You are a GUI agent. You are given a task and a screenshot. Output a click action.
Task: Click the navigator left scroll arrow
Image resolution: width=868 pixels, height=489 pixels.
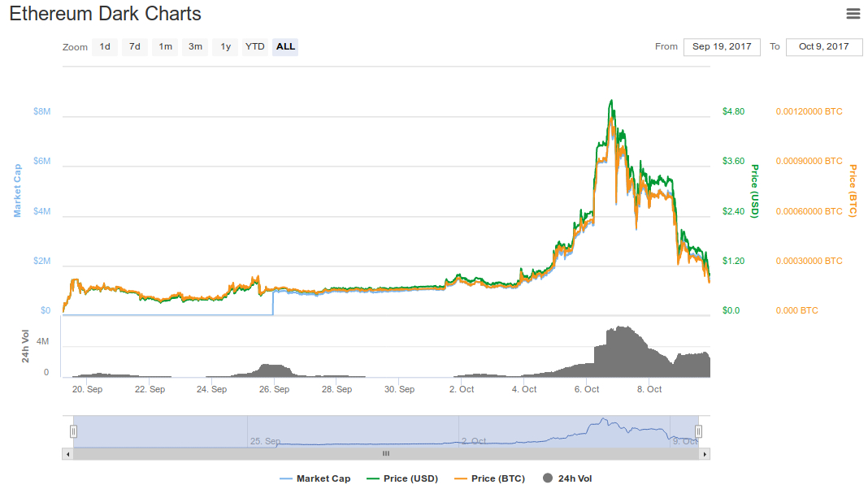pos(67,454)
